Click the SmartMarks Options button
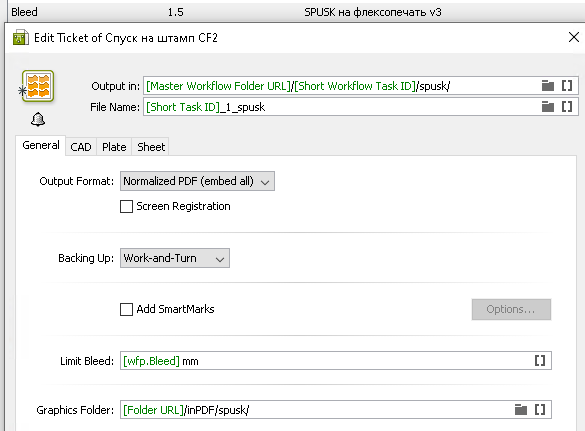585x431 pixels. pyautogui.click(x=511, y=309)
